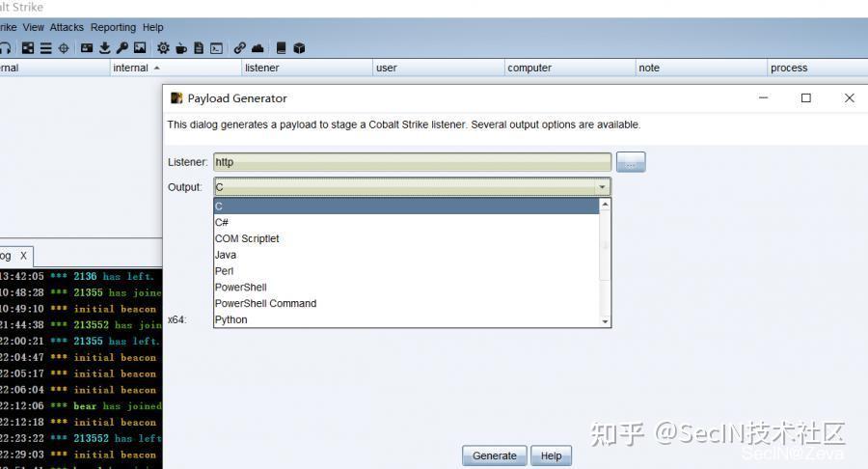Switch to Pivot Graph view icon
The height and width of the screenshot is (469, 868).
pyautogui.click(x=28, y=48)
